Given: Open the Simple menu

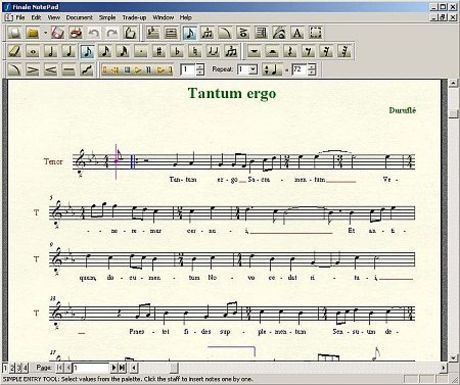Looking at the screenshot, I should (x=107, y=17).
